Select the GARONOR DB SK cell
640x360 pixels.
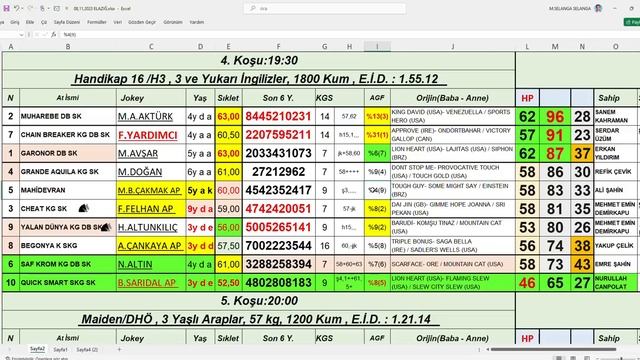(68, 153)
